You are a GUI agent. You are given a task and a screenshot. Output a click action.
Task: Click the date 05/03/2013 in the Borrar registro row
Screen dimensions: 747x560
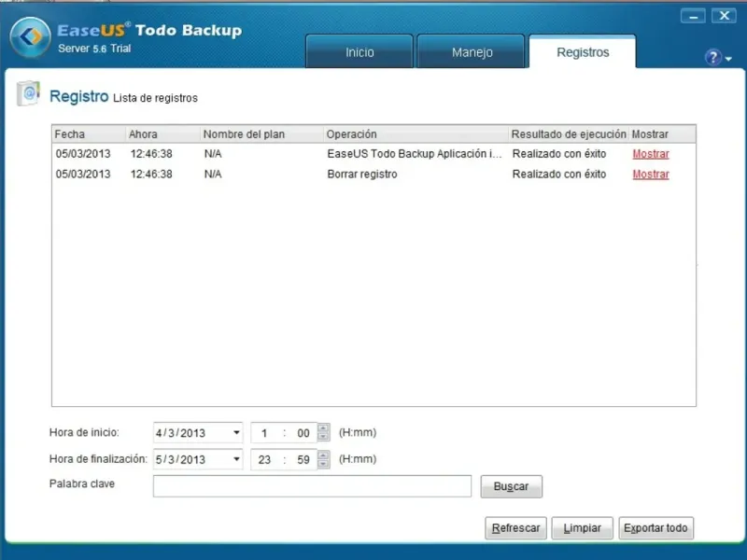click(x=83, y=175)
